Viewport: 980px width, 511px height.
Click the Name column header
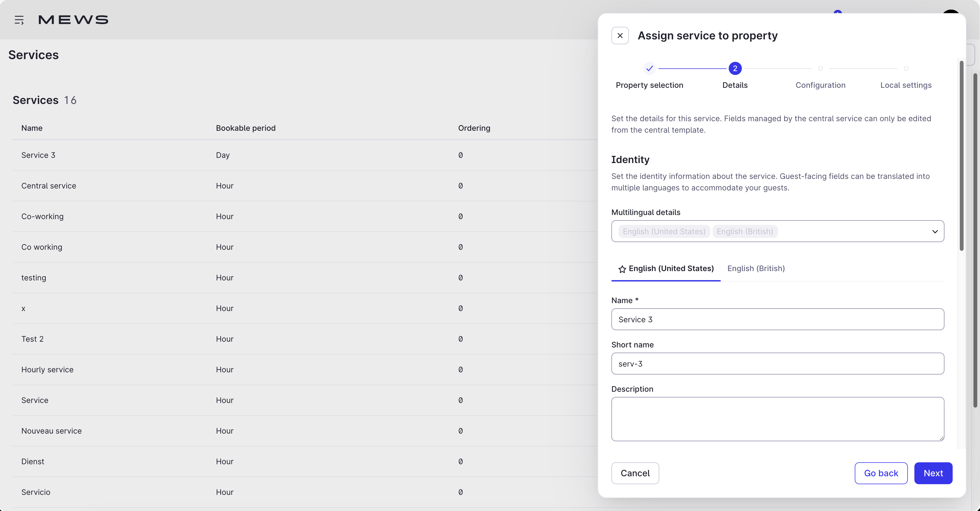coord(32,128)
